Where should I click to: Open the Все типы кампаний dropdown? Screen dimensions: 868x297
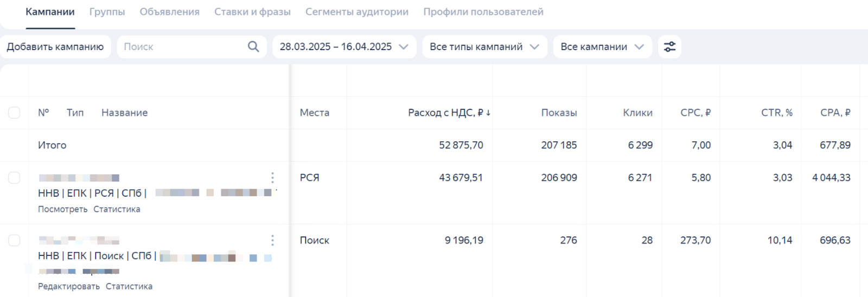point(484,47)
